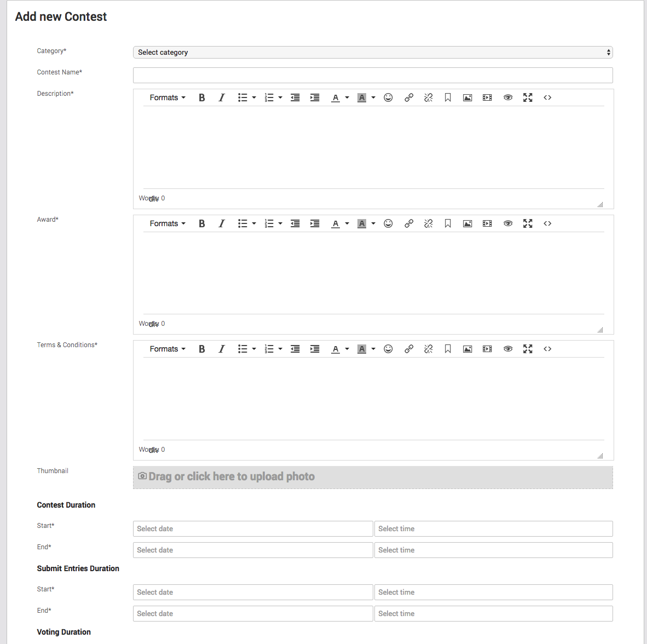This screenshot has height=644, width=647.
Task: Click the Thumbnail photo upload area
Action: (x=373, y=477)
